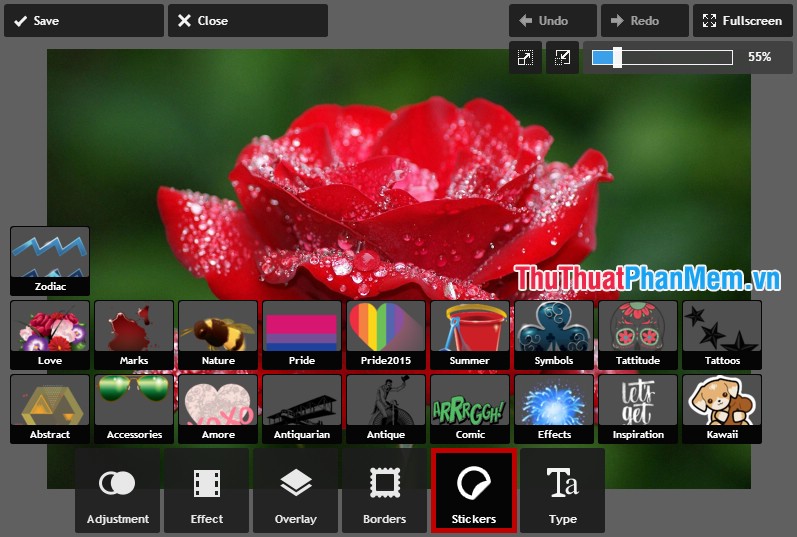
Task: Select the Effects sticker pack
Action: [x=554, y=409]
